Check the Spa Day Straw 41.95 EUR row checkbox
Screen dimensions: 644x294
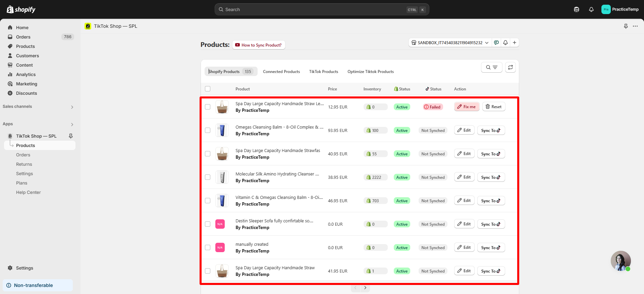point(208,271)
